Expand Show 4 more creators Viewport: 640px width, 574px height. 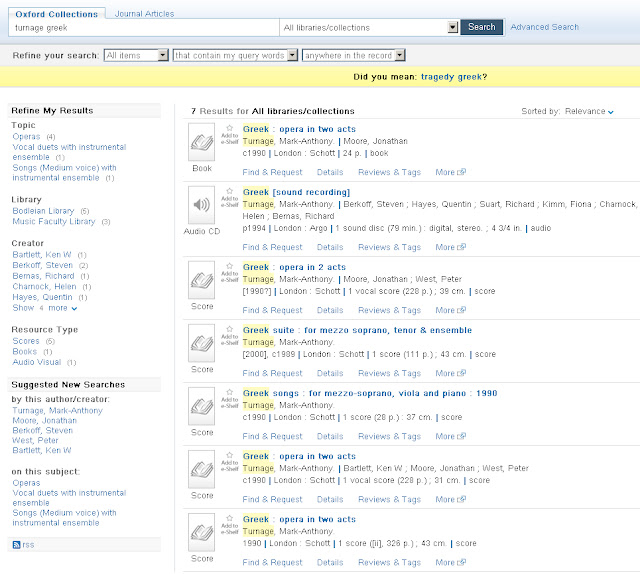[x=44, y=308]
